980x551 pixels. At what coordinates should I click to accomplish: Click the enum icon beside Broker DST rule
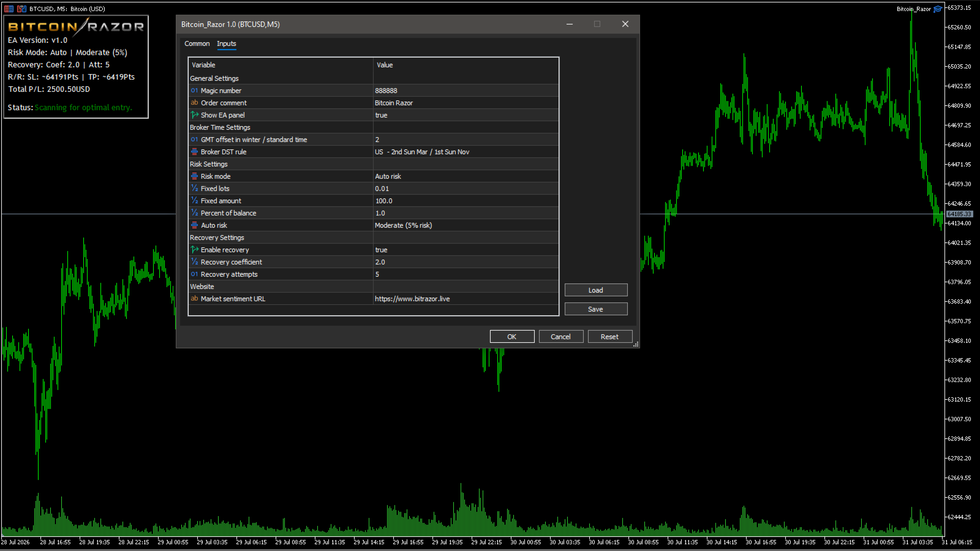194,152
